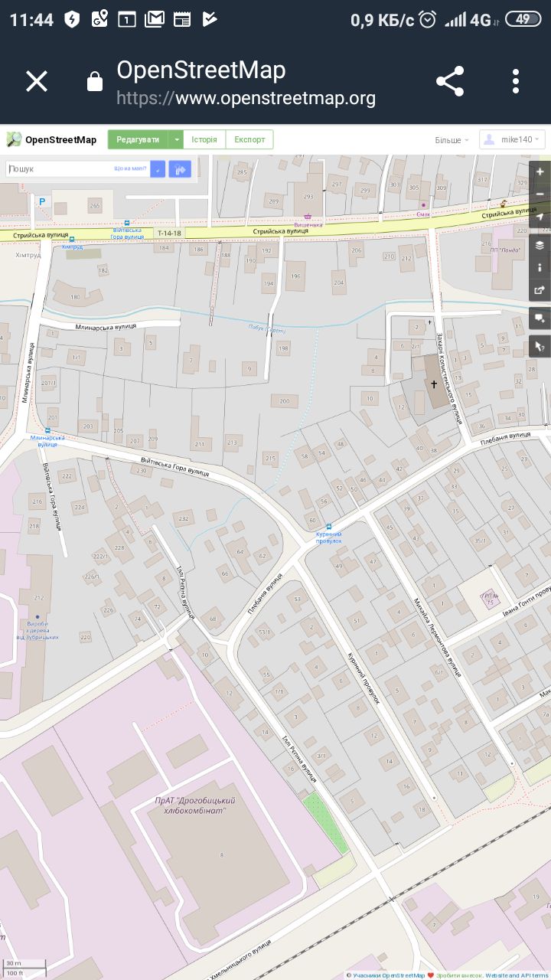Click the 'ПП Панда' label
This screenshot has height=980, width=551.
click(506, 250)
